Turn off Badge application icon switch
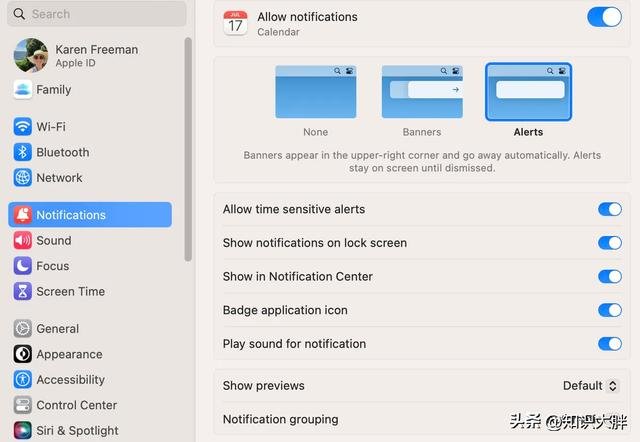 pos(609,310)
